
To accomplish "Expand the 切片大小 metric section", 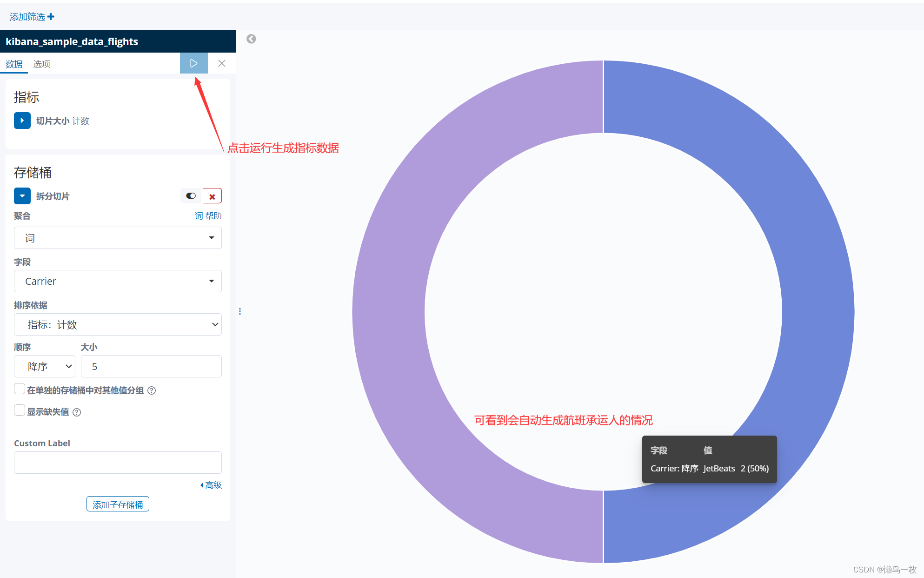I will coord(22,121).
